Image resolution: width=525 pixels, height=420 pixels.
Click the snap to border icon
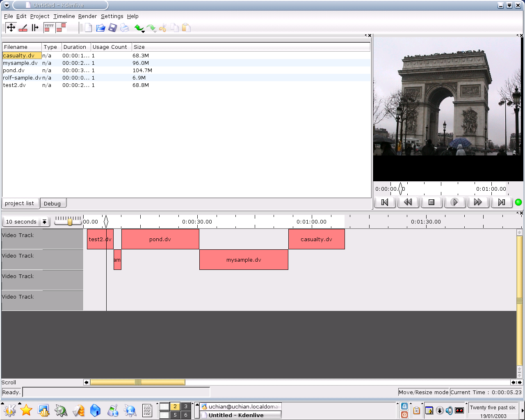click(x=61, y=28)
